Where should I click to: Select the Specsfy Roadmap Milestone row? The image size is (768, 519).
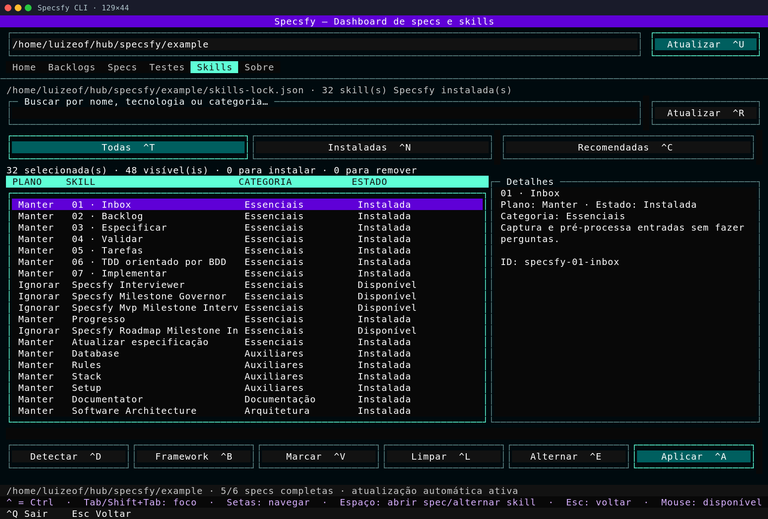pos(247,330)
